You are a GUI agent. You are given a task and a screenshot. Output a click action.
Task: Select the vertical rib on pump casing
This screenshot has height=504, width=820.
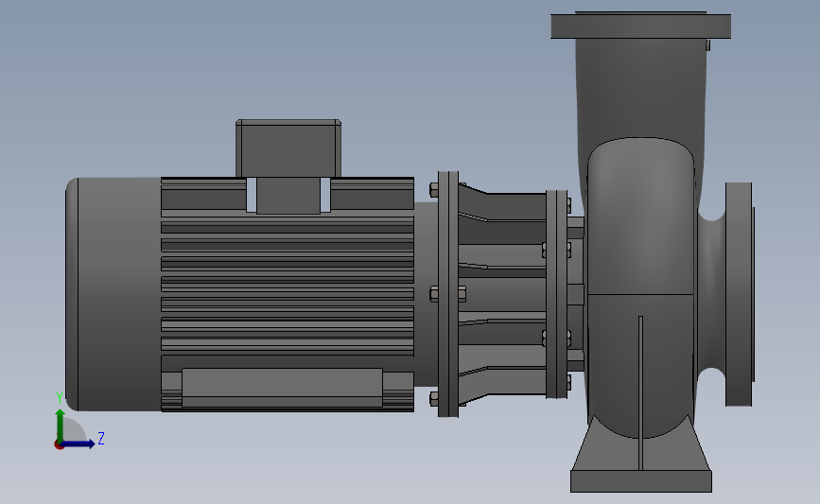(x=640, y=392)
